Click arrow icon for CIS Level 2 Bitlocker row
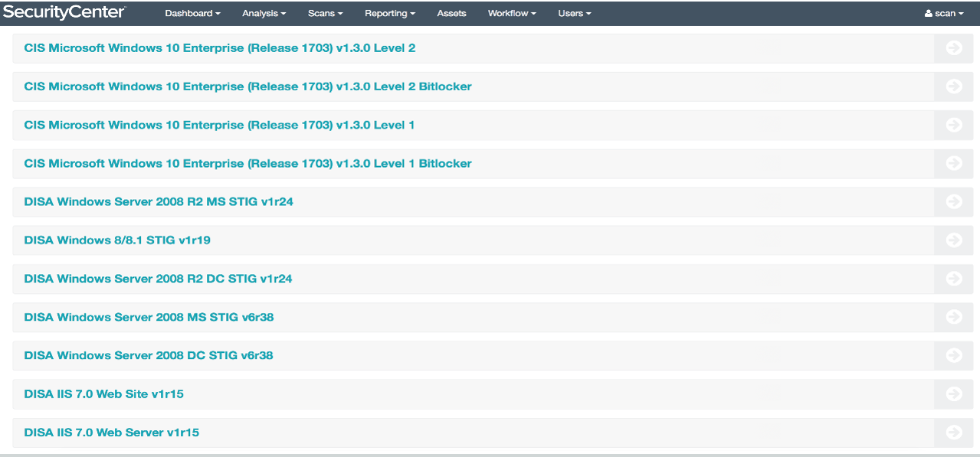The width and height of the screenshot is (980, 457). coord(954,87)
